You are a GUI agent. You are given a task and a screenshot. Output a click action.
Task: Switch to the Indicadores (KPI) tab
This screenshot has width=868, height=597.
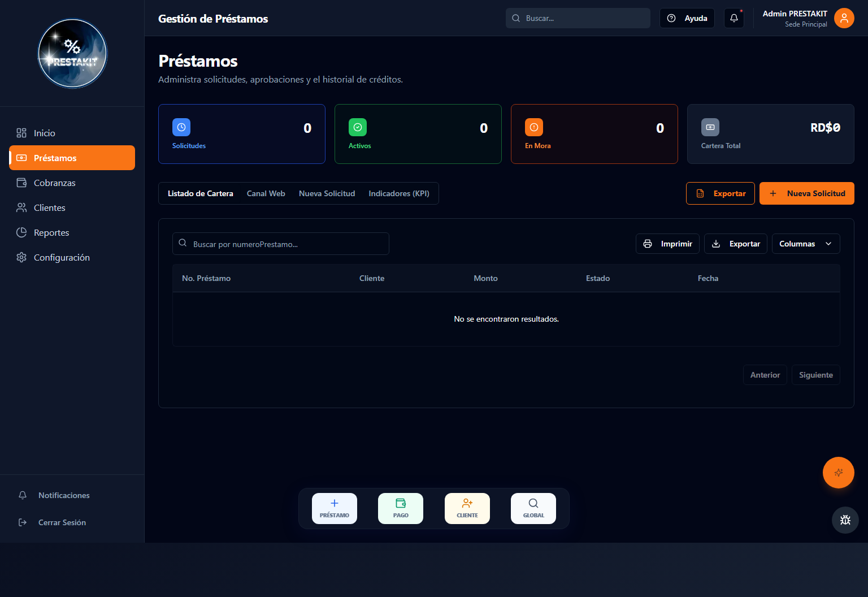(x=399, y=193)
